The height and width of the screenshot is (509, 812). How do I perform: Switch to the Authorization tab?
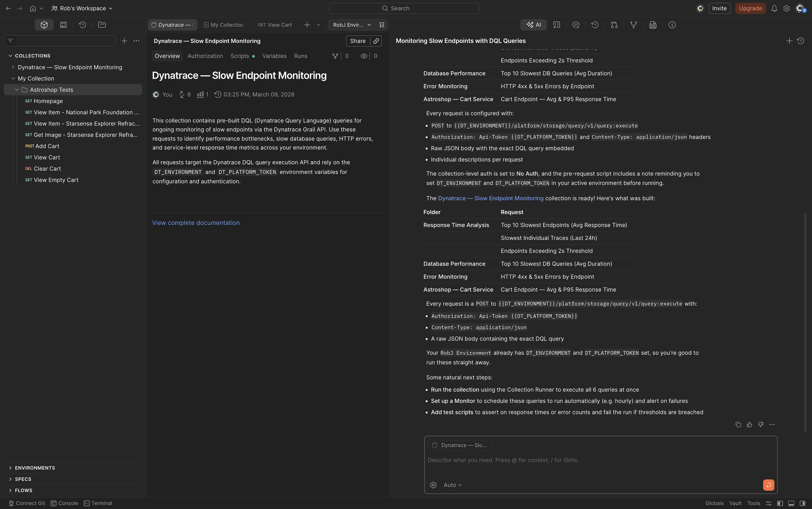click(x=205, y=56)
